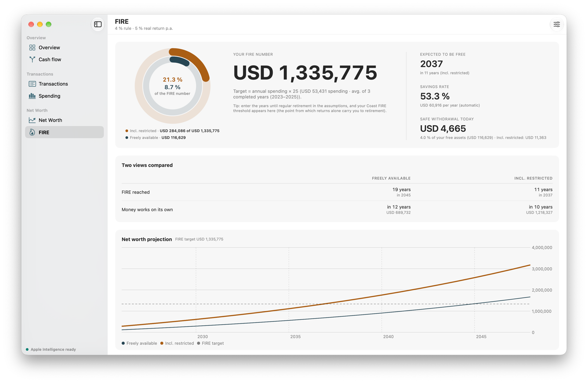The image size is (588, 383).
Task: Click the USD 1,218,327 cell value
Action: click(539, 213)
